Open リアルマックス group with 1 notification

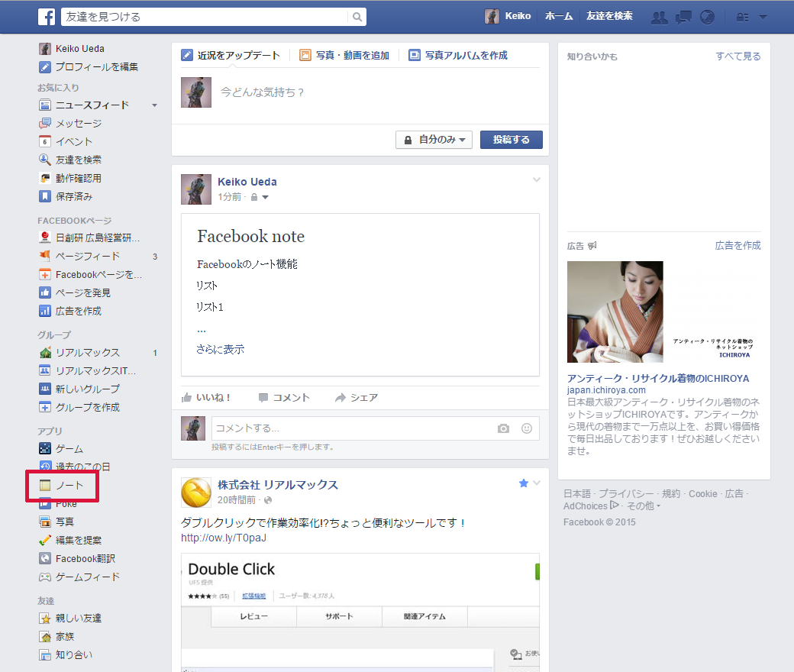point(79,353)
